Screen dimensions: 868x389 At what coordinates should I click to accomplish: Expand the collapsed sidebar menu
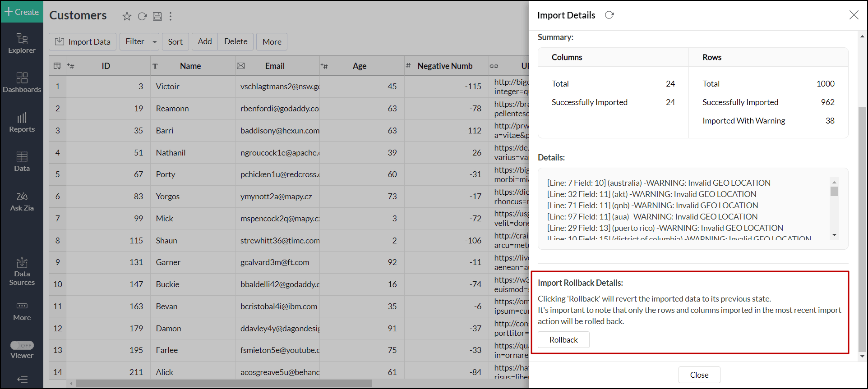22,379
